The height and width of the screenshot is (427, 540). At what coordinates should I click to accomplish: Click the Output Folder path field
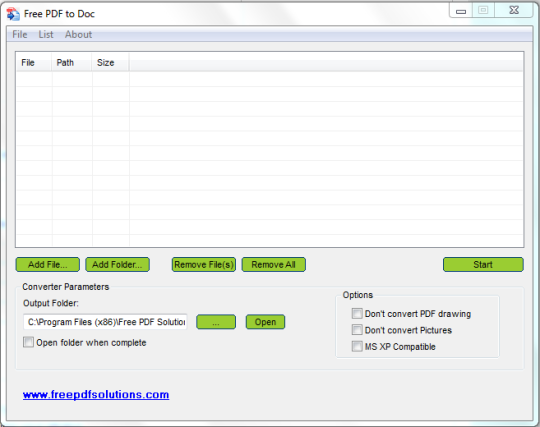click(105, 322)
